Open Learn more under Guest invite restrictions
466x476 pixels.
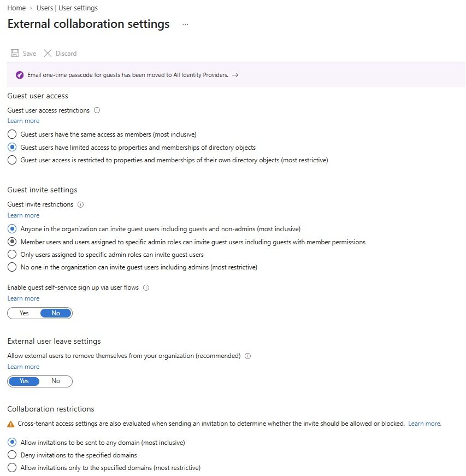point(23,215)
